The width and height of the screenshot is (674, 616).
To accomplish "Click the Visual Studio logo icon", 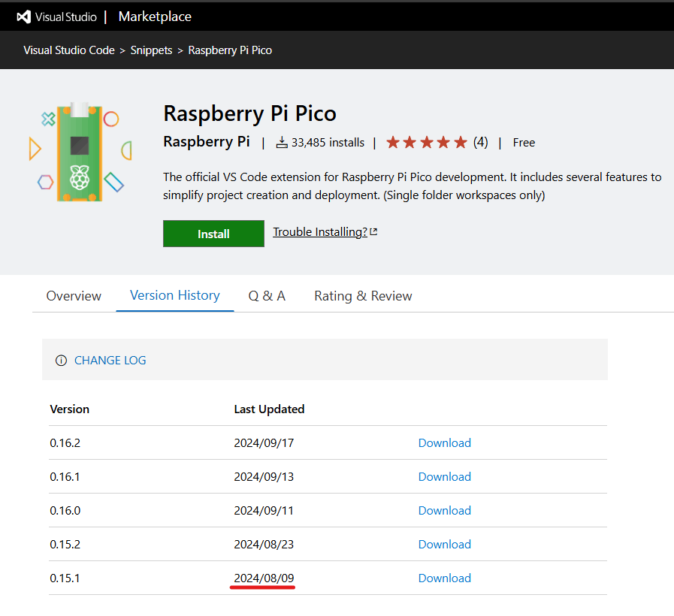I will [x=23, y=17].
